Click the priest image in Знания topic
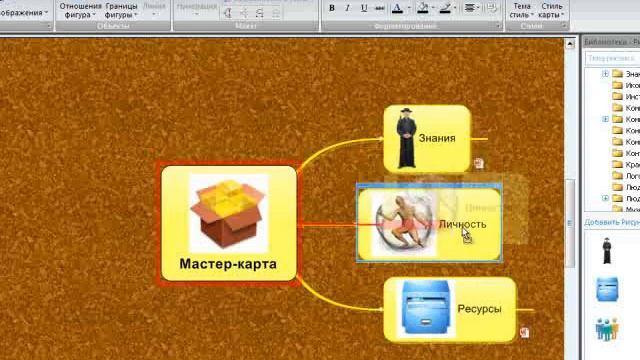 point(406,138)
